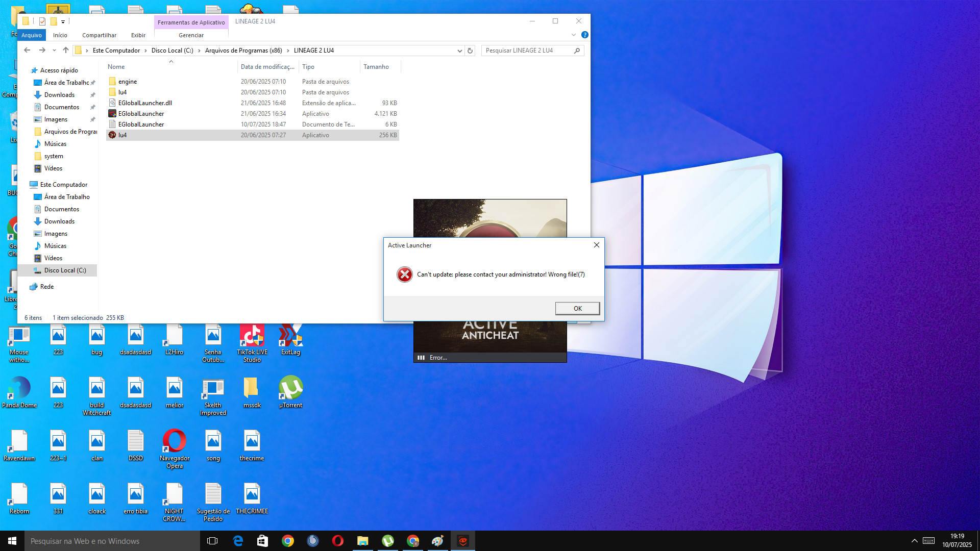
Task: Close the Active Launcher error dialog
Action: click(596, 245)
